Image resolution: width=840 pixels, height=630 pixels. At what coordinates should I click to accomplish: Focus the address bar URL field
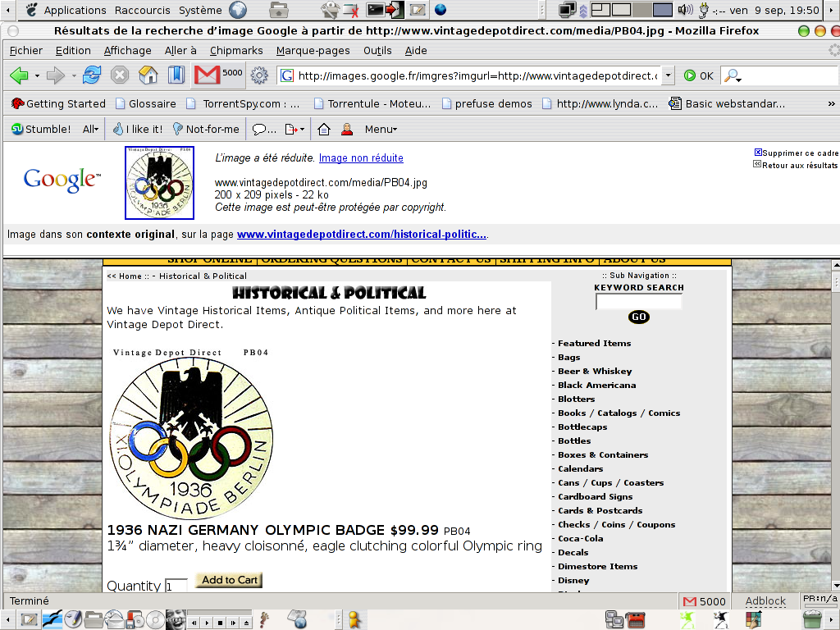(x=477, y=75)
